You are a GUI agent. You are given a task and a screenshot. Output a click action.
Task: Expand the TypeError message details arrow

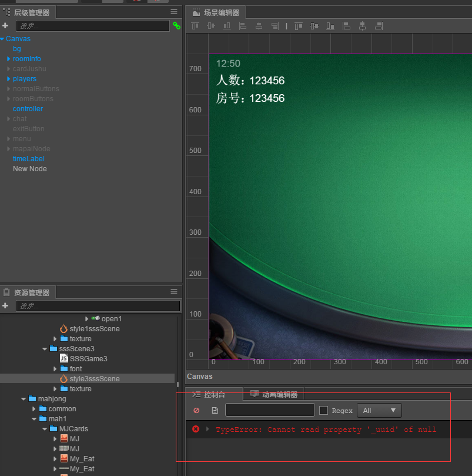click(x=207, y=430)
